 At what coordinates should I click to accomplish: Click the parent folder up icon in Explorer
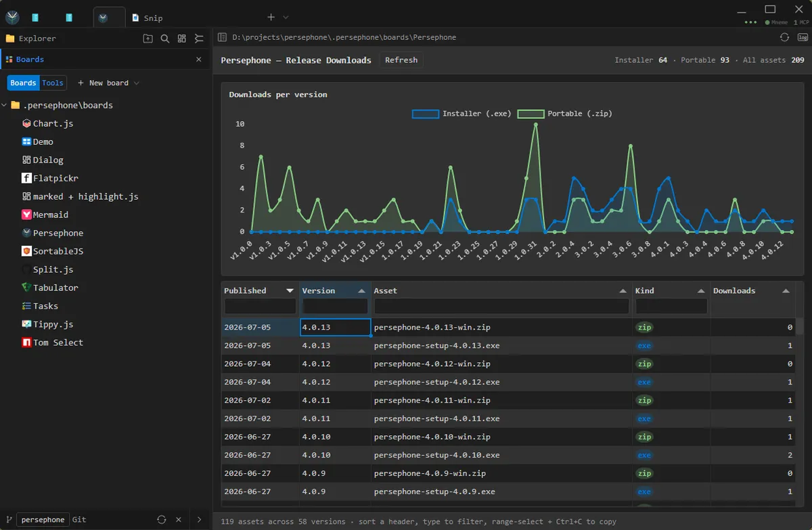tap(148, 39)
